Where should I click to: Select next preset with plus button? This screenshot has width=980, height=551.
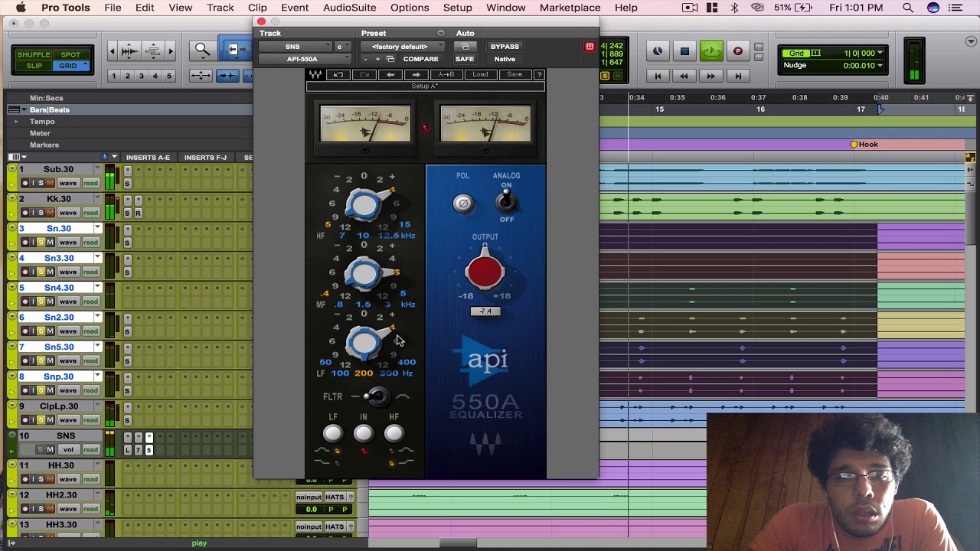(377, 59)
